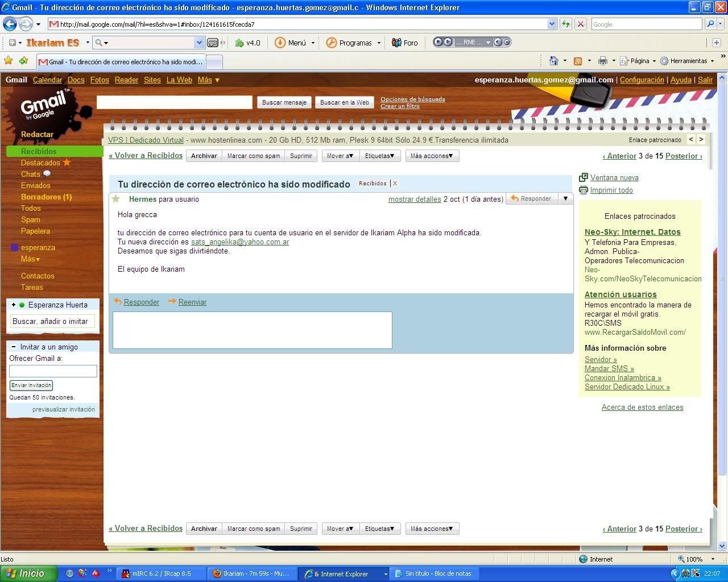Stop the radio player in toolbar
The width and height of the screenshot is (728, 582).
point(439,42)
